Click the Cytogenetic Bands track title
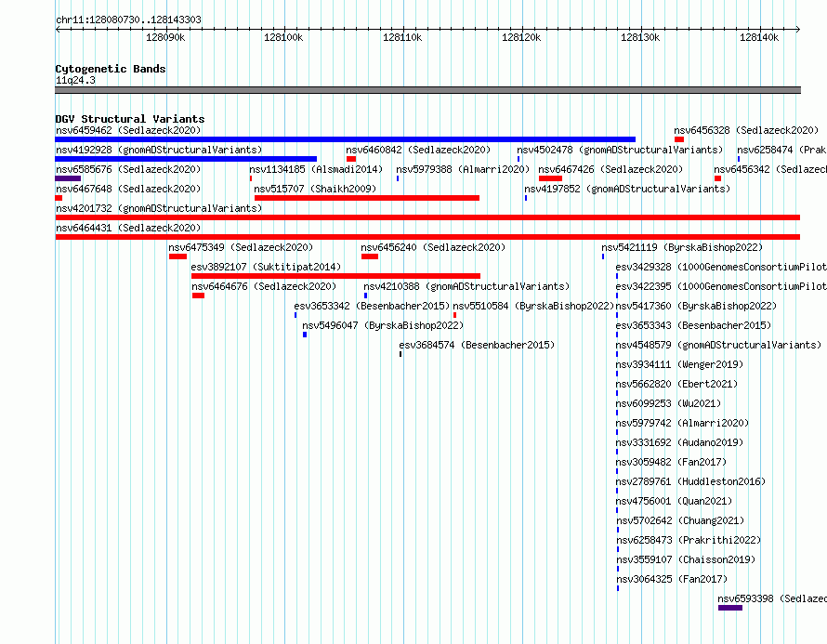This screenshot has width=827, height=644. (x=111, y=69)
